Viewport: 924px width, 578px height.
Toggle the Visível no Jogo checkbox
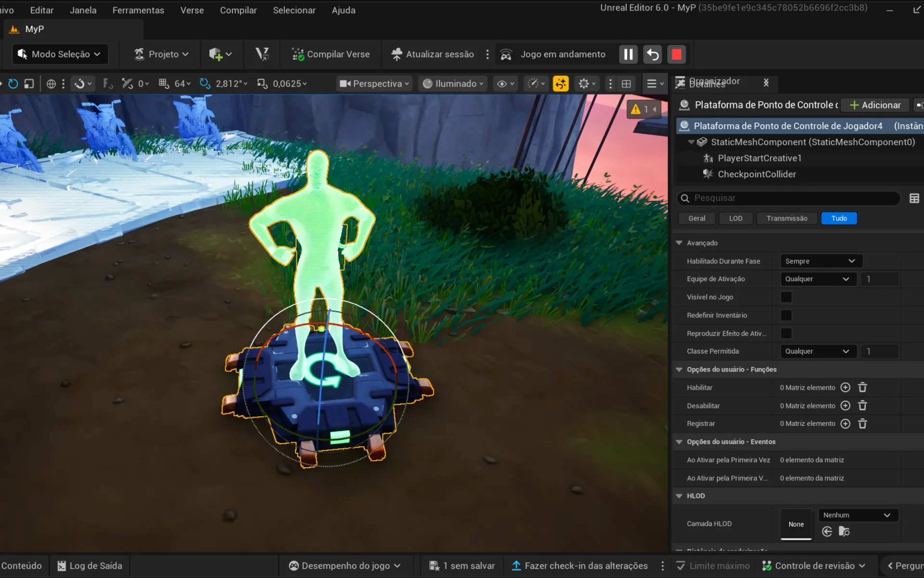click(786, 297)
